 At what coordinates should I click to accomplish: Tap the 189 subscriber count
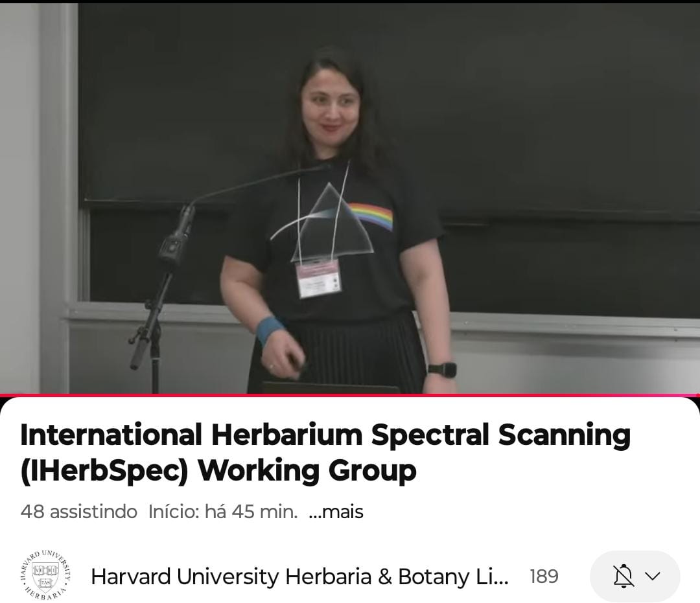(x=543, y=576)
